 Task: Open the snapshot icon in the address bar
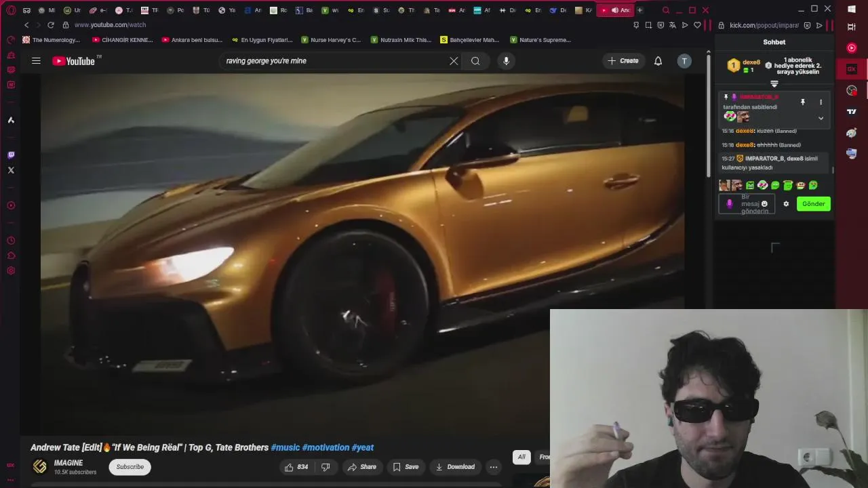click(648, 25)
